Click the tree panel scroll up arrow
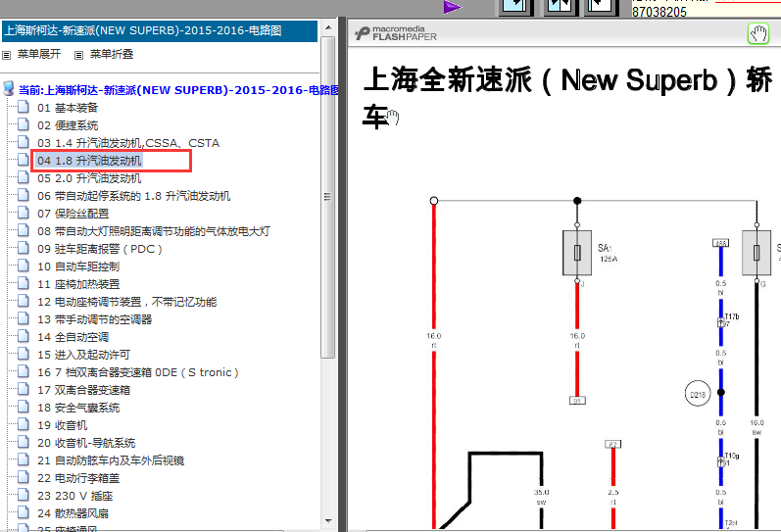This screenshot has width=781, height=532. point(327,27)
